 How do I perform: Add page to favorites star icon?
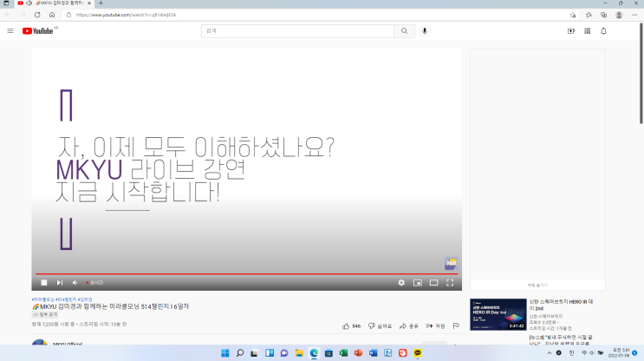[573, 15]
